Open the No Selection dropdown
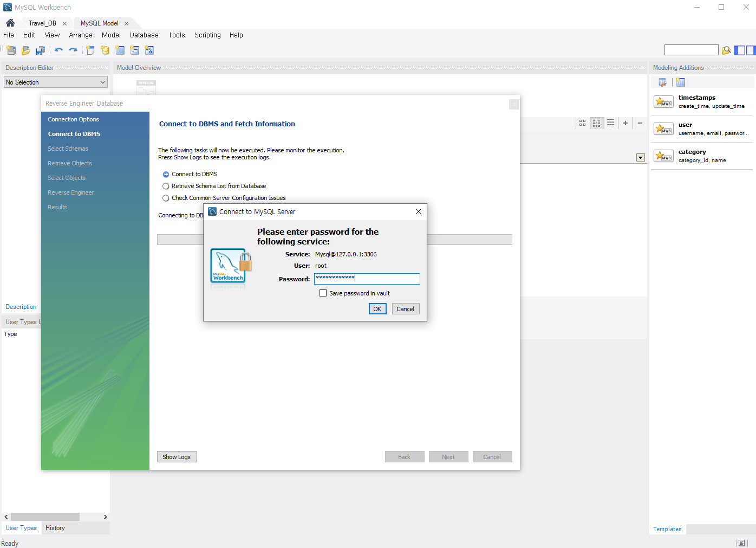The height and width of the screenshot is (548, 756). coord(56,82)
